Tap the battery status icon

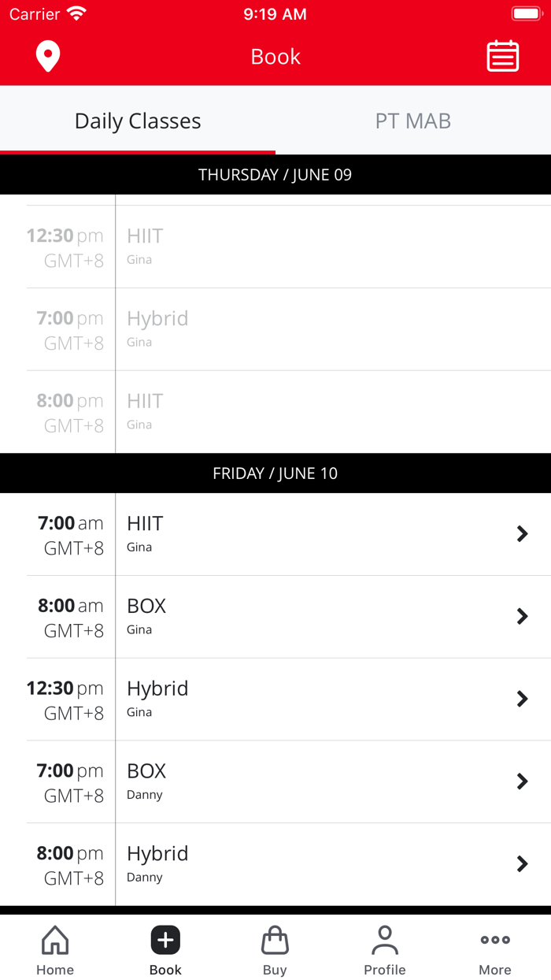[x=525, y=14]
